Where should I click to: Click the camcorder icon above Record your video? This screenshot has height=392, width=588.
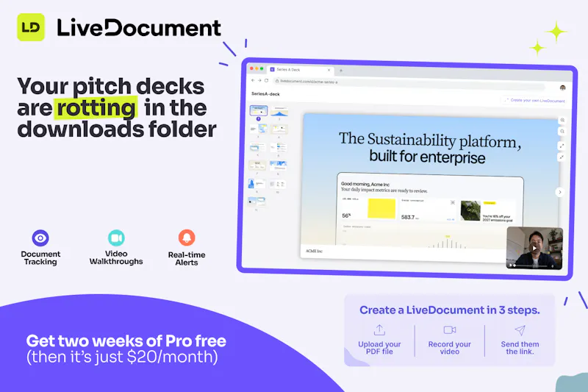(x=450, y=329)
